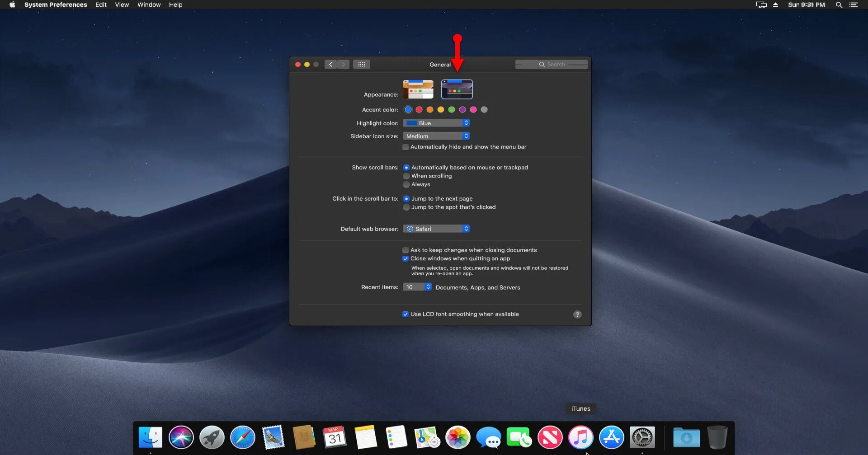
Task: Choose graphite accent color
Action: pyautogui.click(x=484, y=110)
